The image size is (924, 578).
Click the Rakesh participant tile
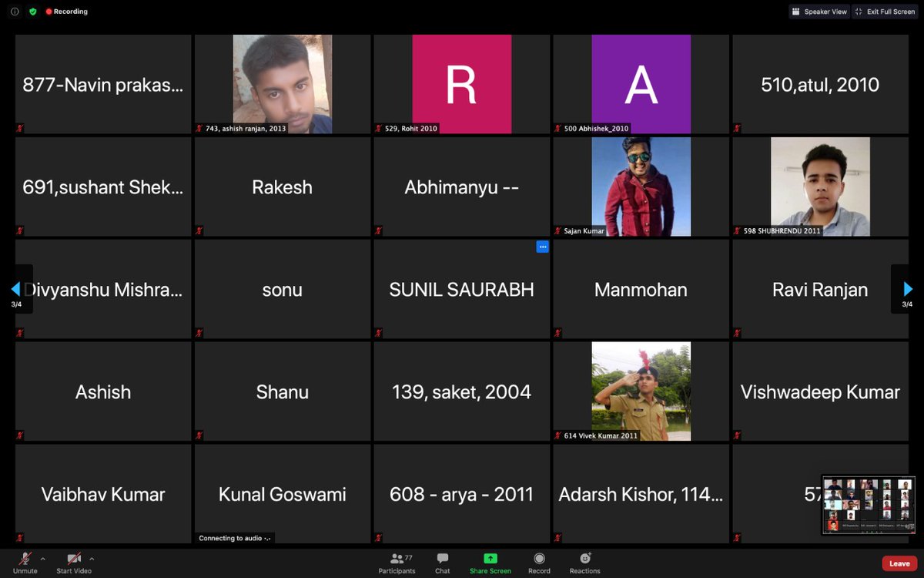(283, 187)
